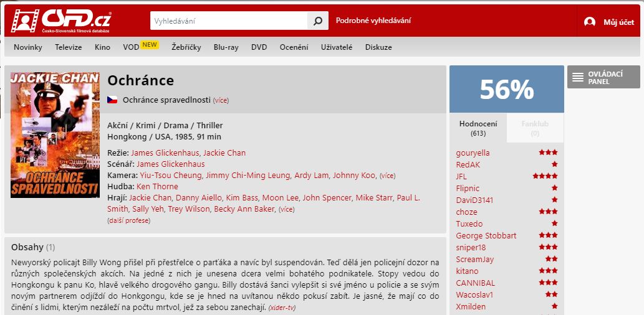Expand (další profese) link
The width and height of the screenshot is (644, 315).
click(x=128, y=220)
